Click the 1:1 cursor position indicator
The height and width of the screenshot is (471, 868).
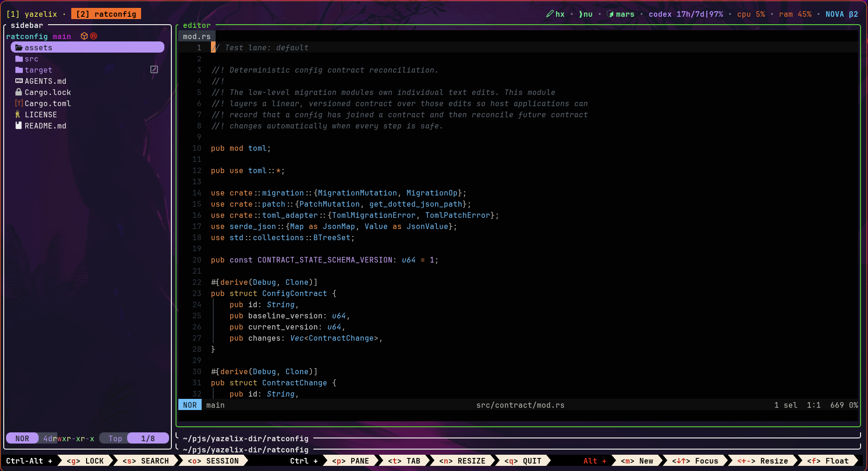[x=814, y=405]
